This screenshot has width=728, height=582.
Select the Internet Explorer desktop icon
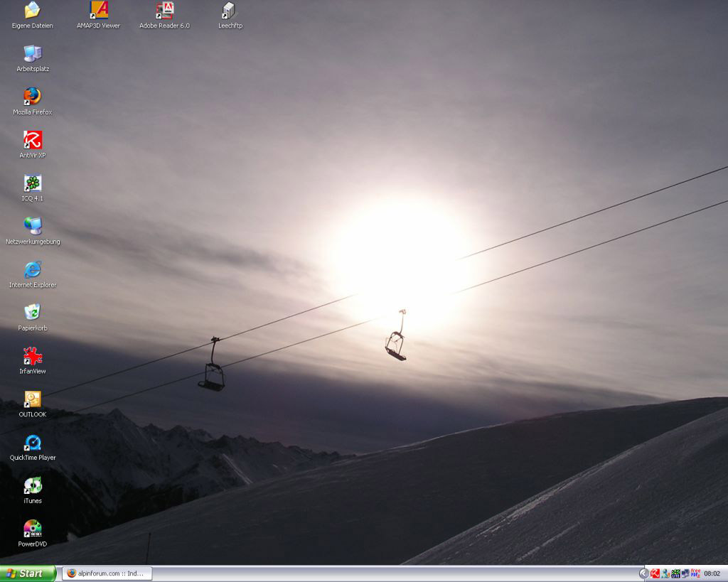(33, 270)
